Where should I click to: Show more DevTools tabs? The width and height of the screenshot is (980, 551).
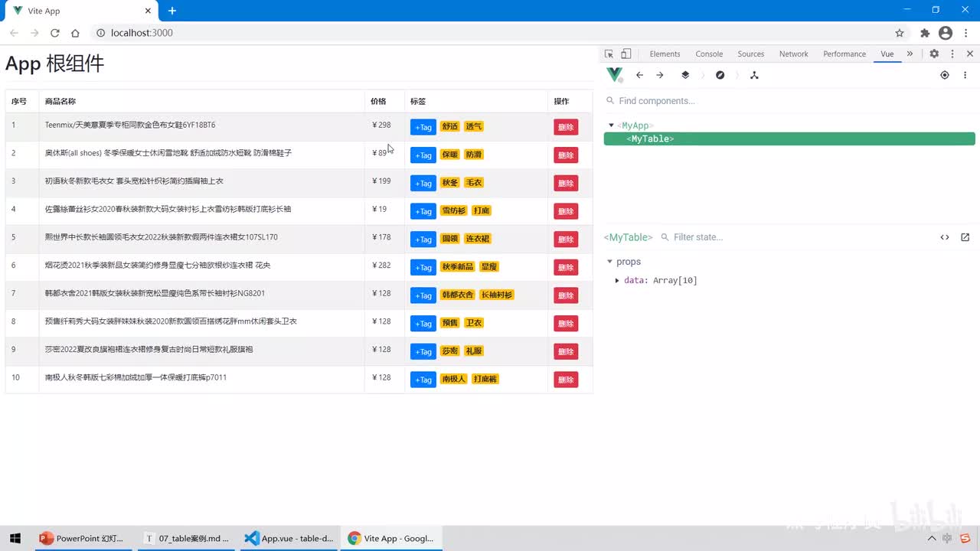pos(910,54)
